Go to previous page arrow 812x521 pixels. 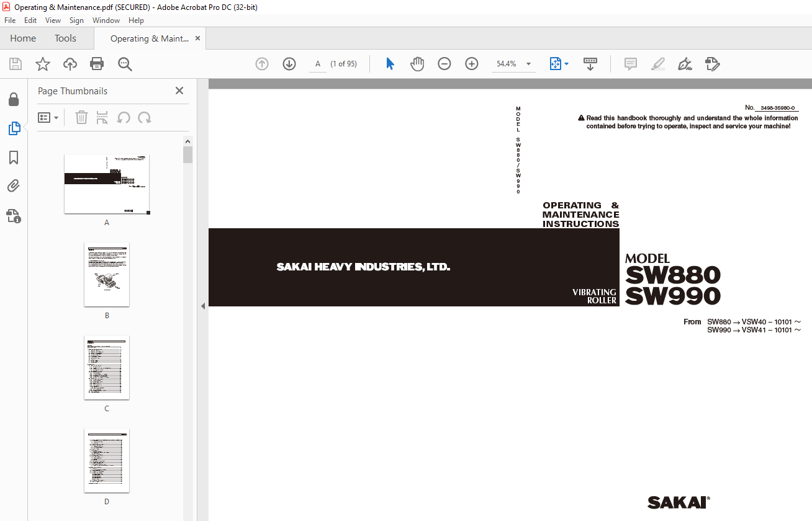262,64
